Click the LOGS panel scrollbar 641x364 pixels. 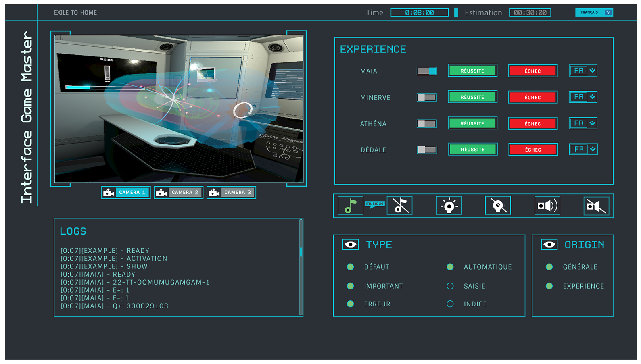click(301, 252)
